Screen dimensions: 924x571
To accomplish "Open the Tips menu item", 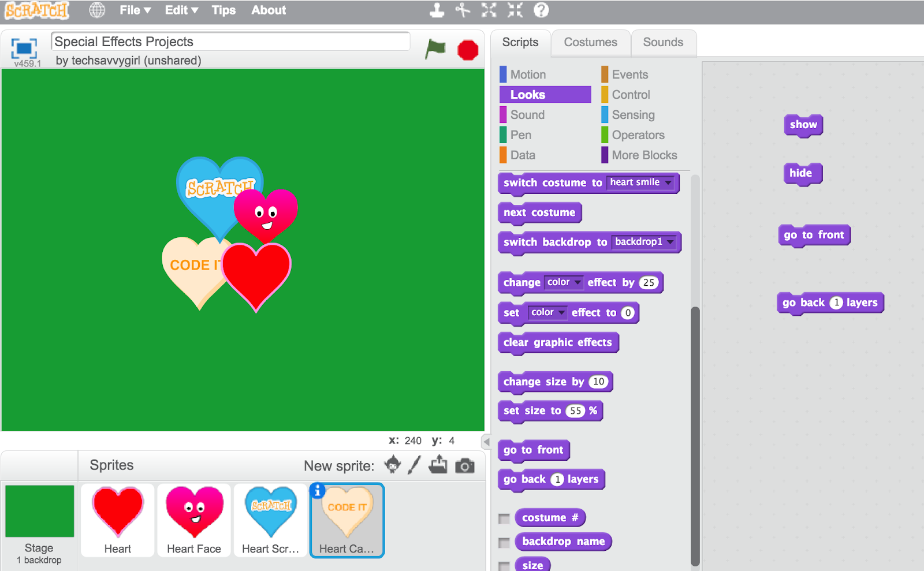I will [223, 10].
